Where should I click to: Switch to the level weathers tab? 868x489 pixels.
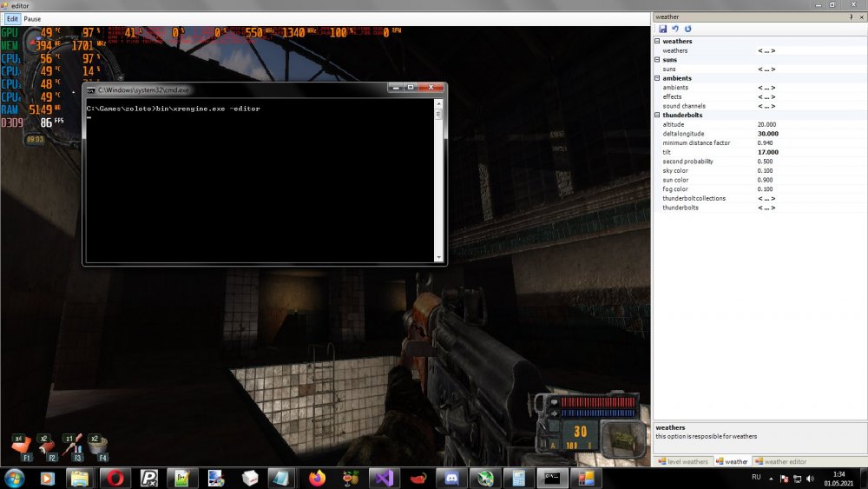682,461
